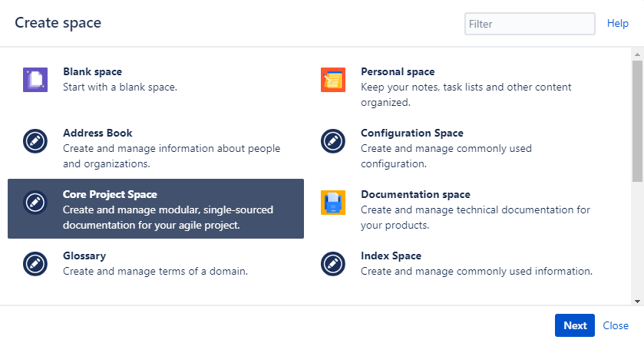The width and height of the screenshot is (644, 343).
Task: Click the Configuration Space pencil icon
Action: pyautogui.click(x=332, y=141)
